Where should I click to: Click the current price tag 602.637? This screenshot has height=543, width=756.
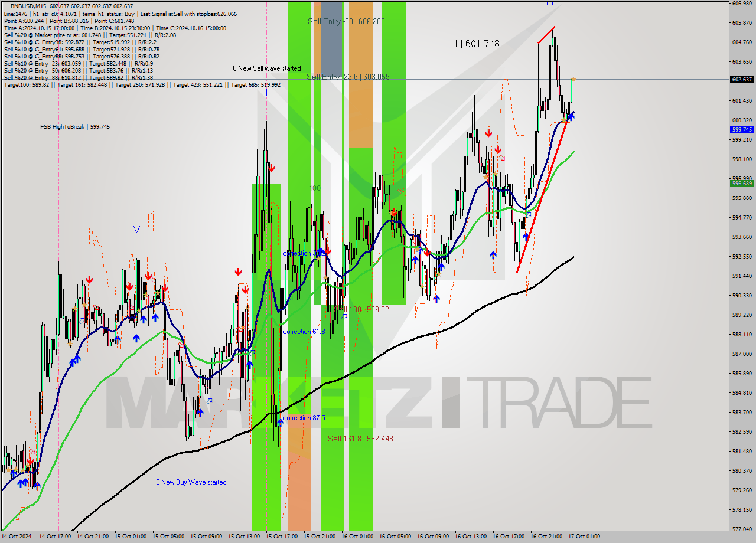tap(742, 80)
